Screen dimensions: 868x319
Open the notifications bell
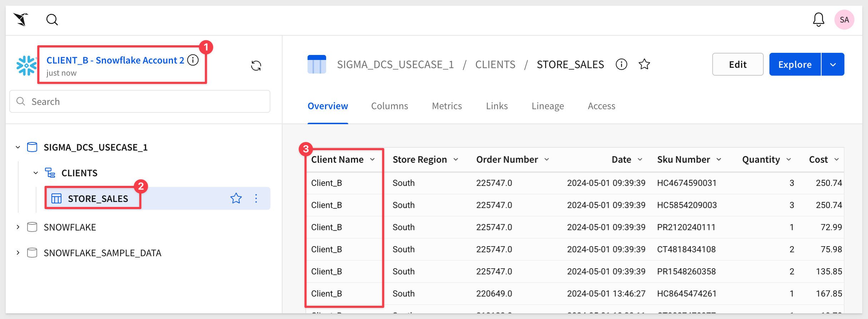click(x=818, y=20)
